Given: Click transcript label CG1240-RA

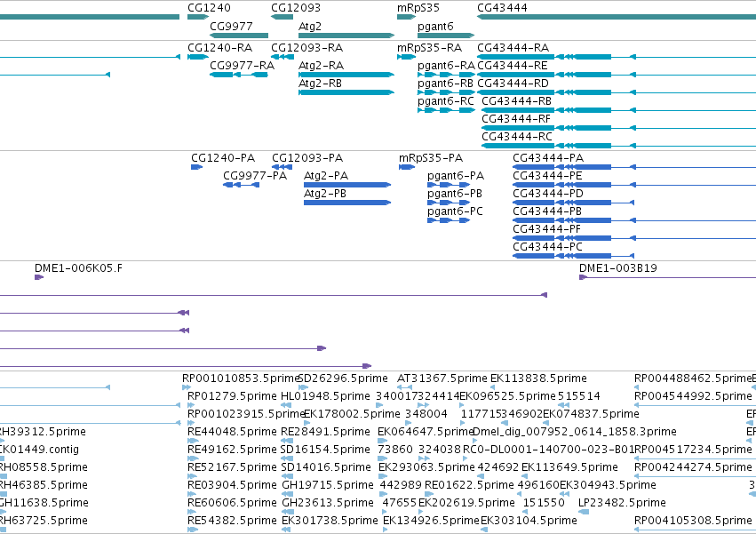Looking at the screenshot, I should pyautogui.click(x=219, y=48).
